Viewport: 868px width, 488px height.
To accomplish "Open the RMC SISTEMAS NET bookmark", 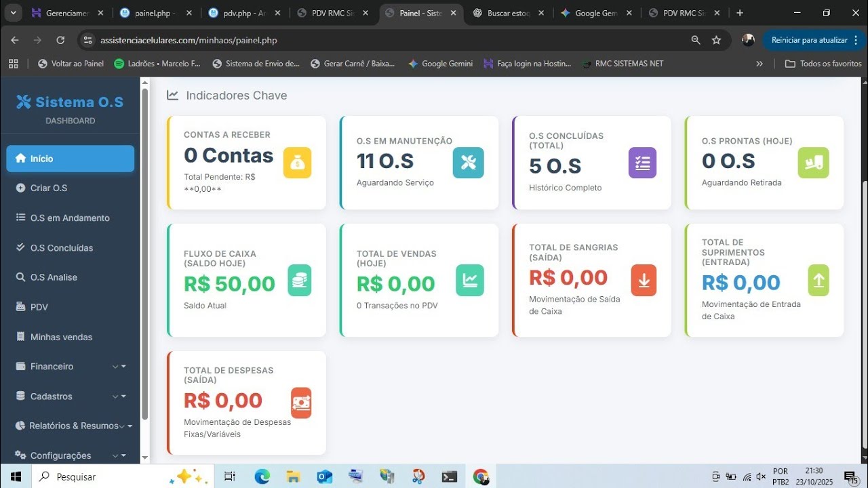I will tap(623, 64).
